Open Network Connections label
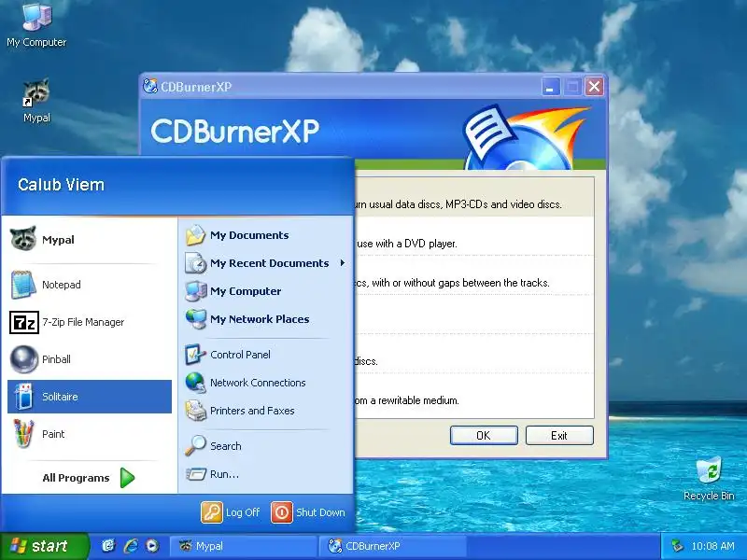The image size is (747, 560). (258, 383)
